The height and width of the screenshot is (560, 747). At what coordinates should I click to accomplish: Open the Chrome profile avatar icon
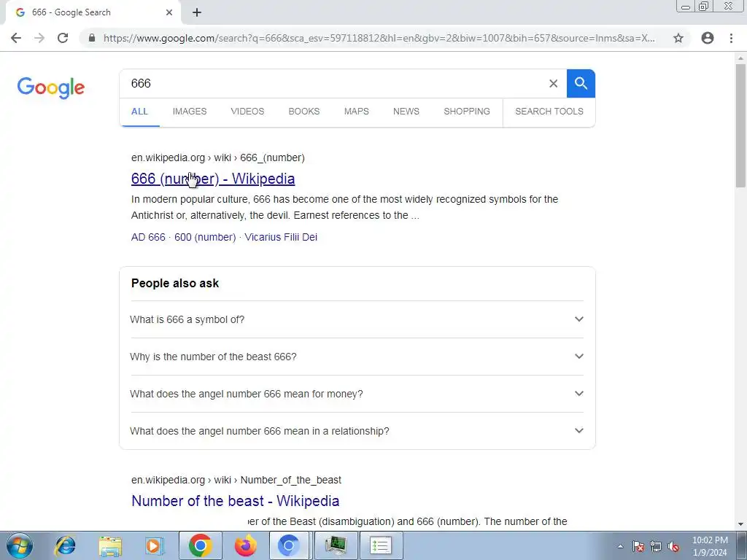tap(708, 38)
